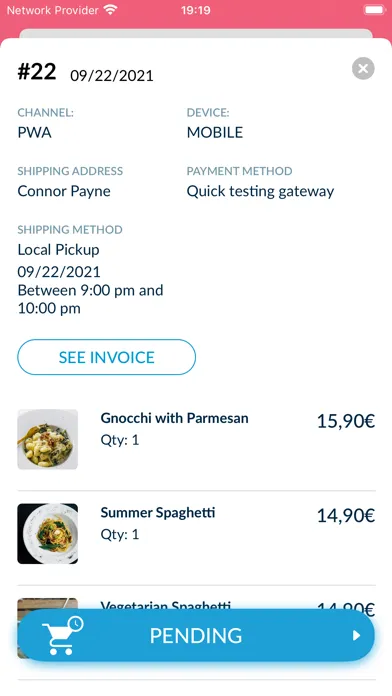Tap the Connor Payne shipping address
This screenshot has height=696, width=392.
pyautogui.click(x=64, y=191)
